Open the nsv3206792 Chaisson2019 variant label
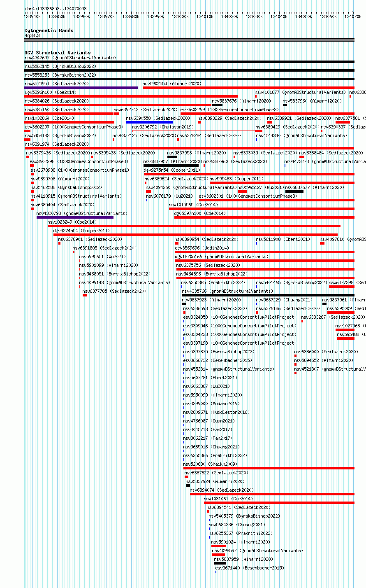 tap(162, 127)
